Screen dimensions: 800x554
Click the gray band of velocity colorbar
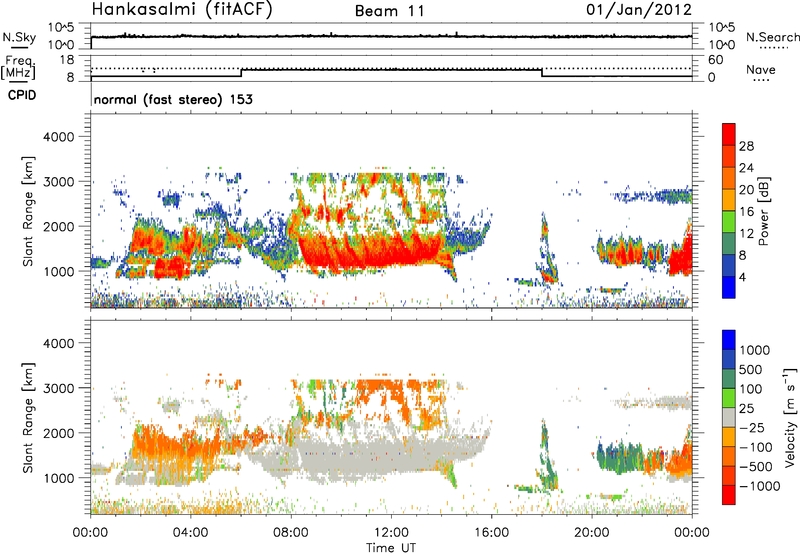729,417
